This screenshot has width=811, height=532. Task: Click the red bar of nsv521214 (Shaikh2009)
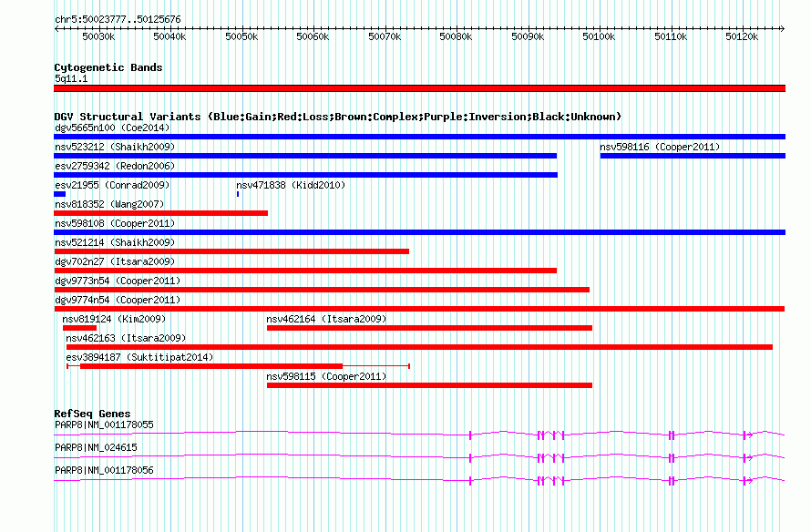pyautogui.click(x=231, y=251)
